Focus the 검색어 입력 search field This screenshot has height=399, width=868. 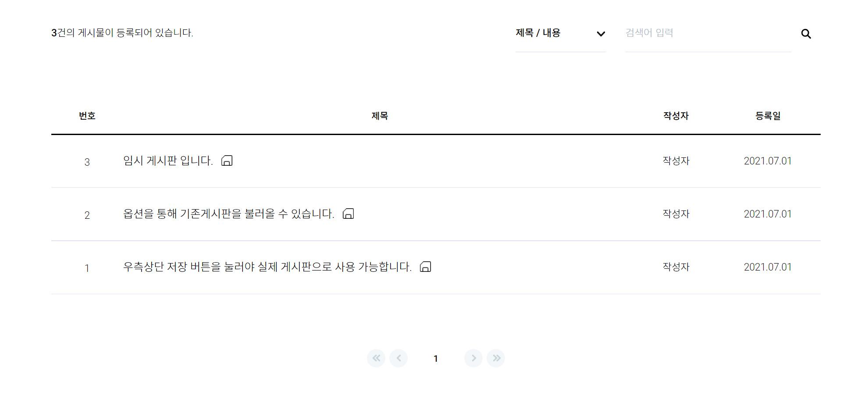708,33
